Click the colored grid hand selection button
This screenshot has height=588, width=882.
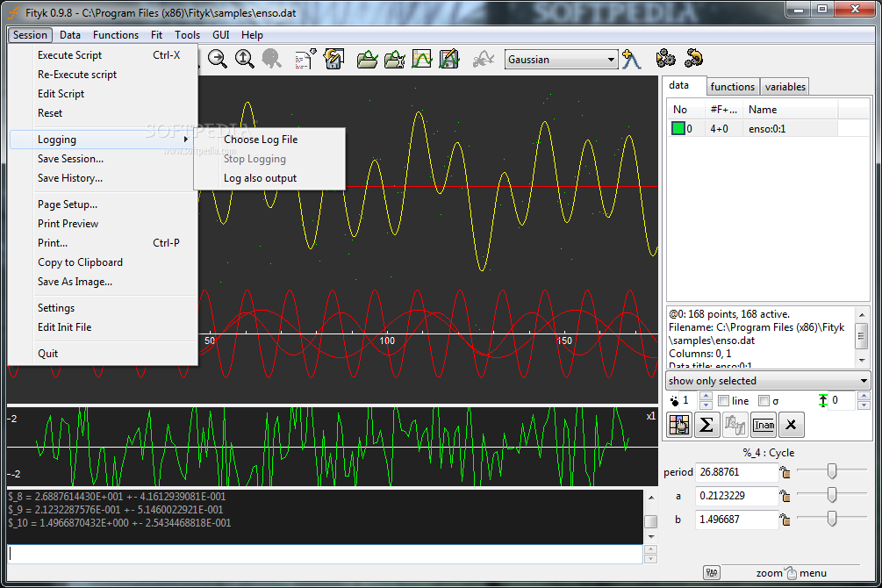tap(679, 425)
